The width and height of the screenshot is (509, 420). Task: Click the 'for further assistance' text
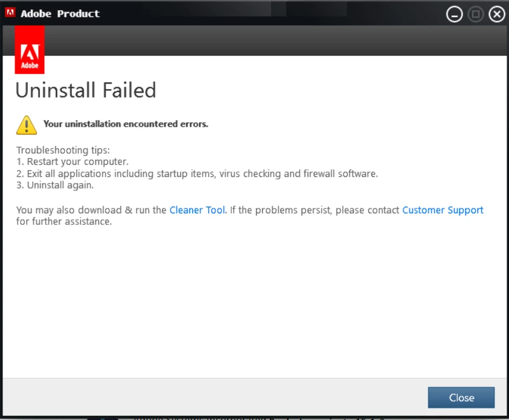pos(64,221)
